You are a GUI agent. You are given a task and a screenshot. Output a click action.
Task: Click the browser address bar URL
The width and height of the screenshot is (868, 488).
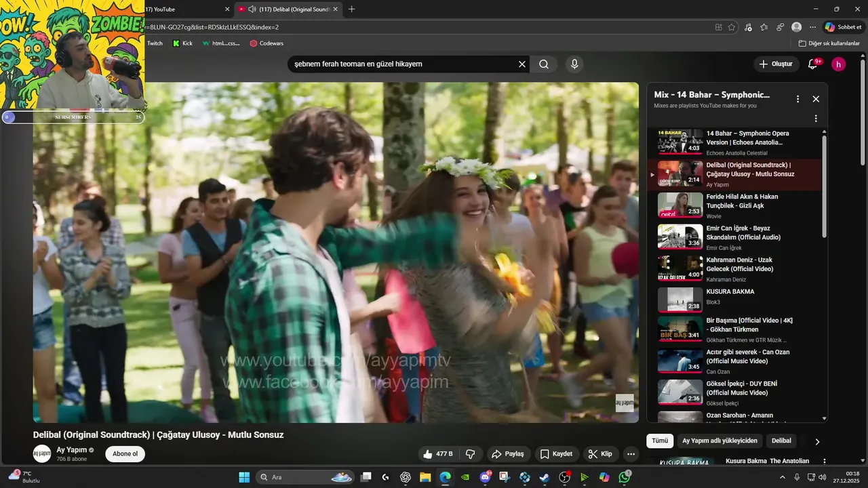point(212,27)
